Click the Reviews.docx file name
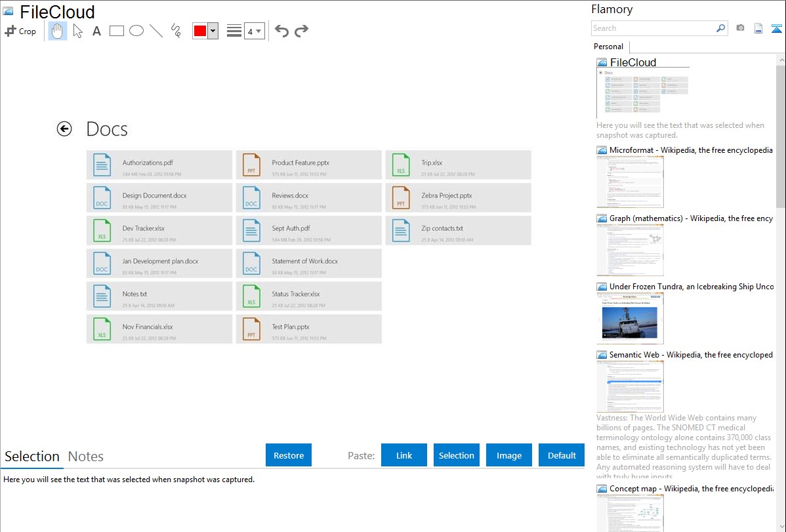 [x=290, y=195]
